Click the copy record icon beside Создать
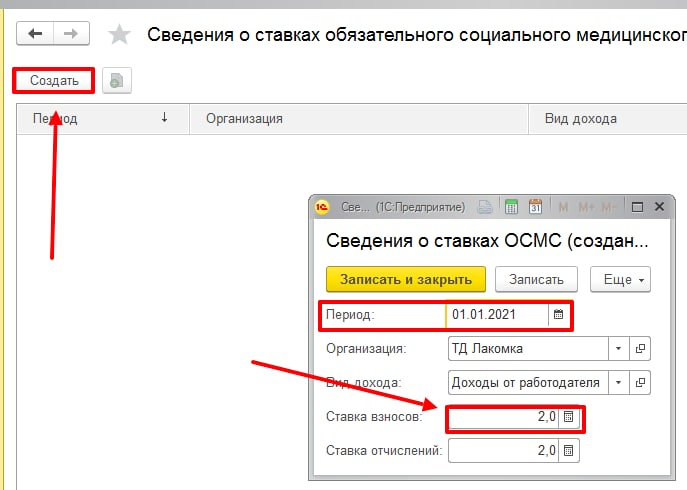The width and height of the screenshot is (687, 490). (116, 81)
